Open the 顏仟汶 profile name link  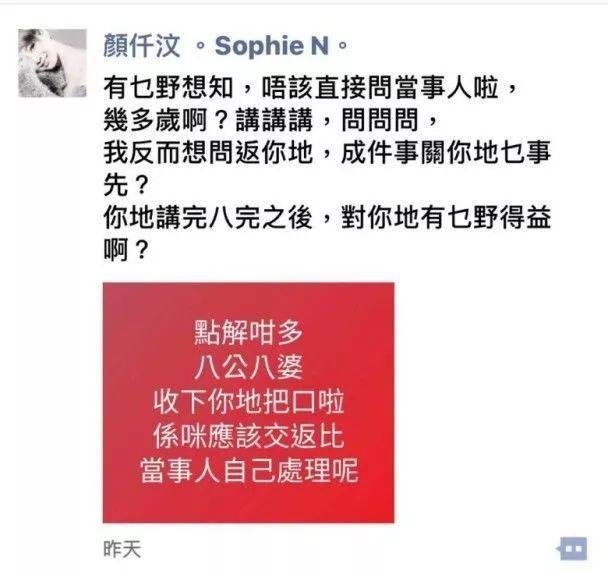click(x=142, y=46)
